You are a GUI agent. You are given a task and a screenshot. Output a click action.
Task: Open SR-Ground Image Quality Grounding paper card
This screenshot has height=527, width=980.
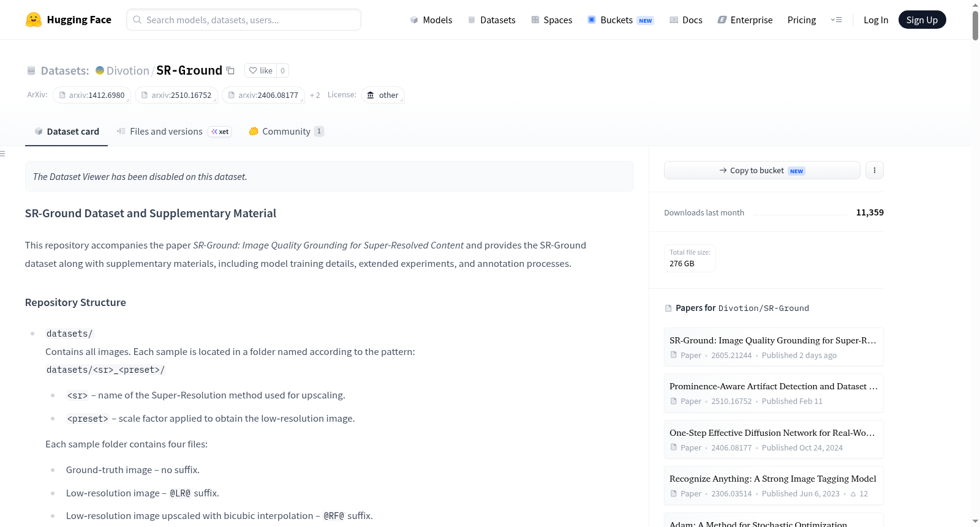[774, 347]
